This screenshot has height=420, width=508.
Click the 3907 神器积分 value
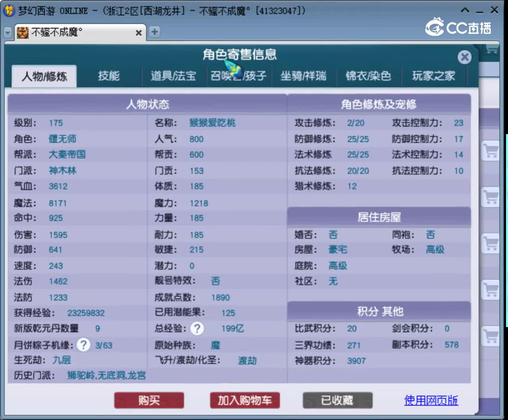click(x=356, y=361)
